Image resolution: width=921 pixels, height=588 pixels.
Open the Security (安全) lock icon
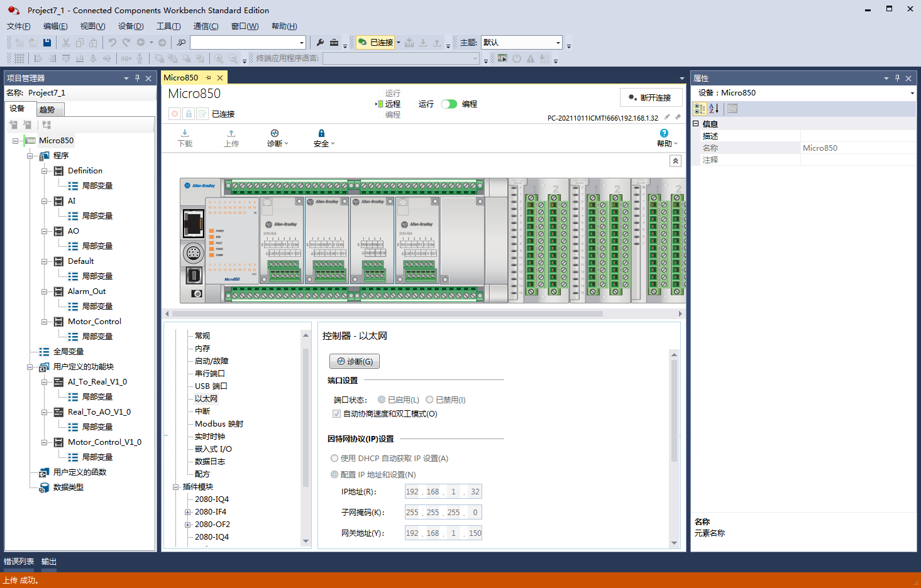[x=321, y=134]
